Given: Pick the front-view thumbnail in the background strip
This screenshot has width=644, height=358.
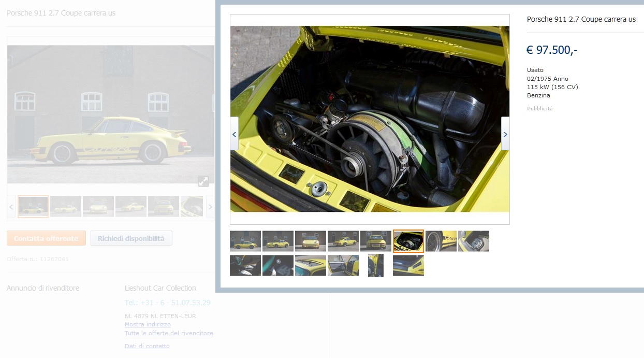Looking at the screenshot, I should click(98, 206).
